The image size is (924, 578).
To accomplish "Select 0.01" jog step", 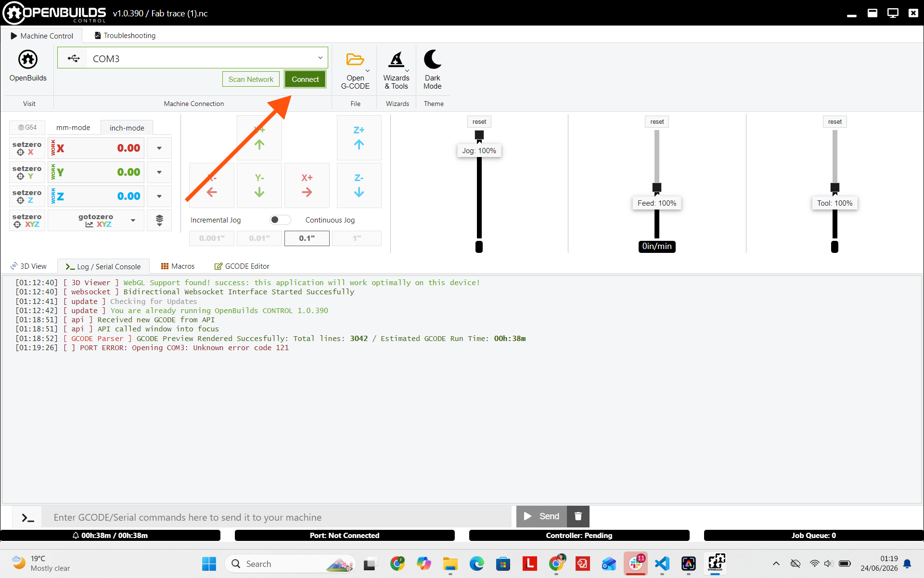I will [x=259, y=238].
